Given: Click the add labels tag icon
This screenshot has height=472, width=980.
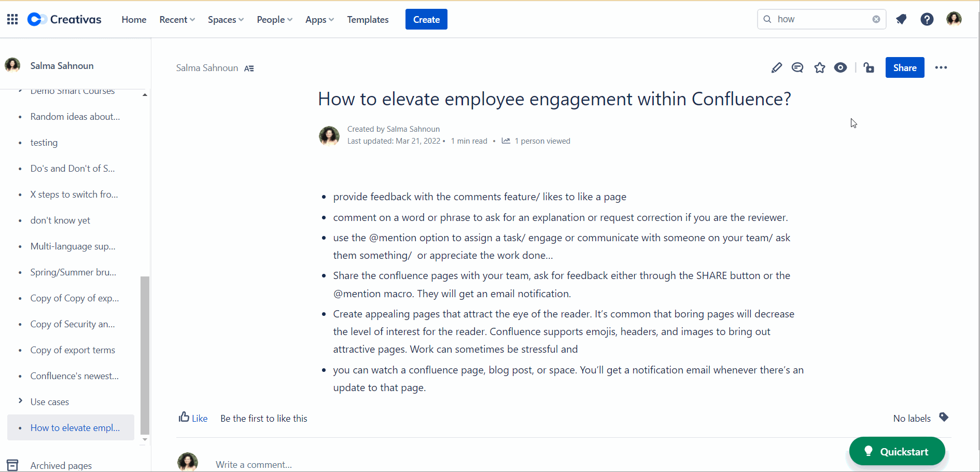Looking at the screenshot, I should point(944,418).
